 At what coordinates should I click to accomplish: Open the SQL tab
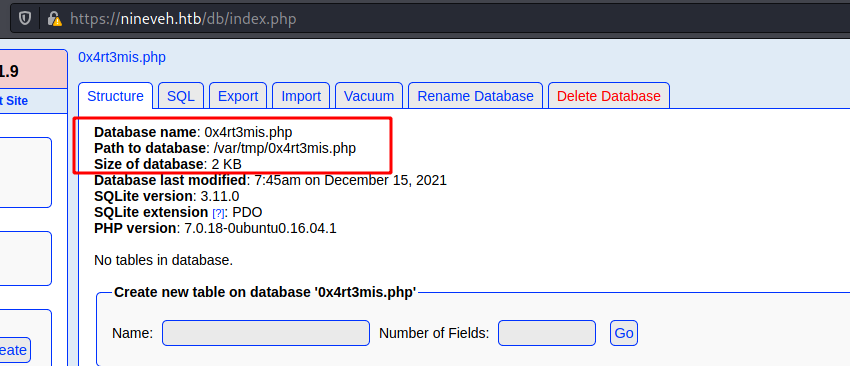[x=181, y=96]
